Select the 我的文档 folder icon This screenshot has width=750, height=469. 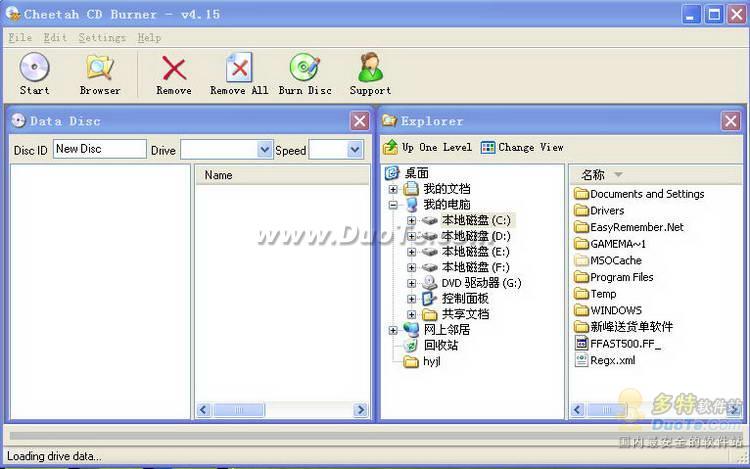coord(411,189)
